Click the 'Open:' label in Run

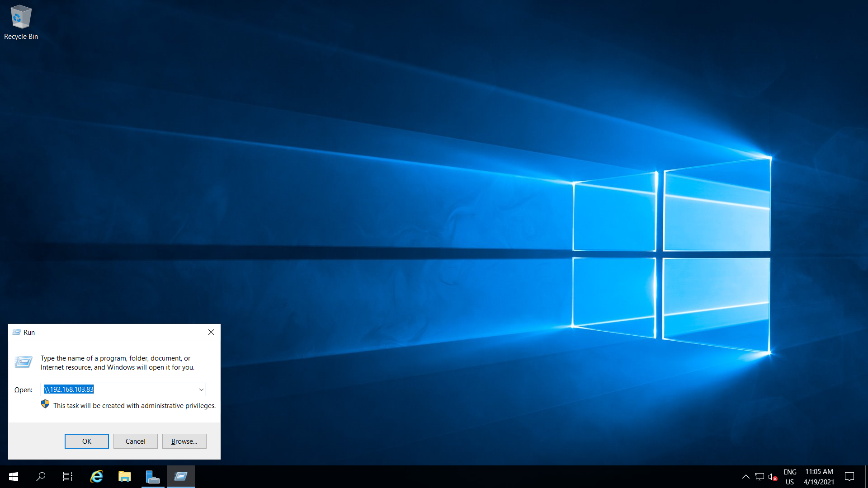(x=23, y=390)
